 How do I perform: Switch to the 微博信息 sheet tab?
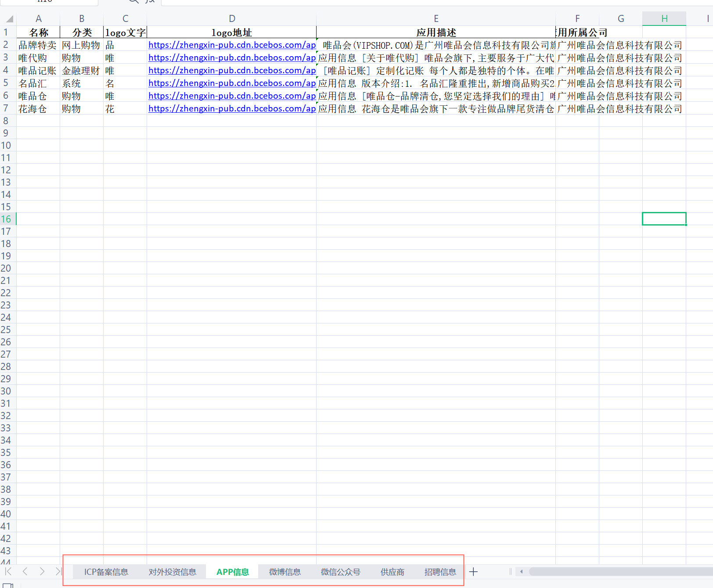coord(284,572)
